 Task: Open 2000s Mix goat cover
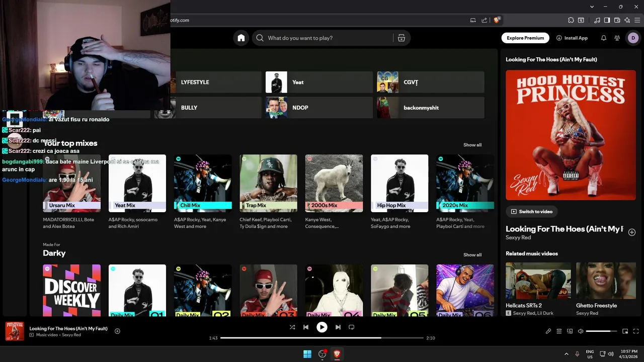334,183
